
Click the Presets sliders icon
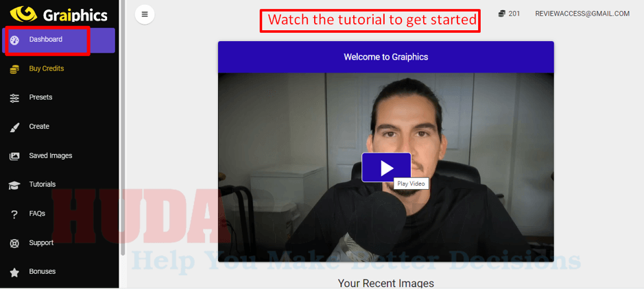[x=14, y=98]
